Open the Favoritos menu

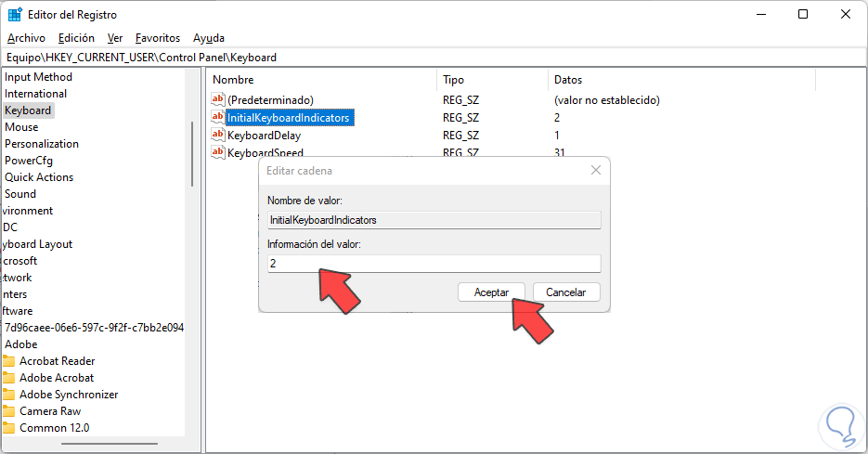pyautogui.click(x=158, y=38)
